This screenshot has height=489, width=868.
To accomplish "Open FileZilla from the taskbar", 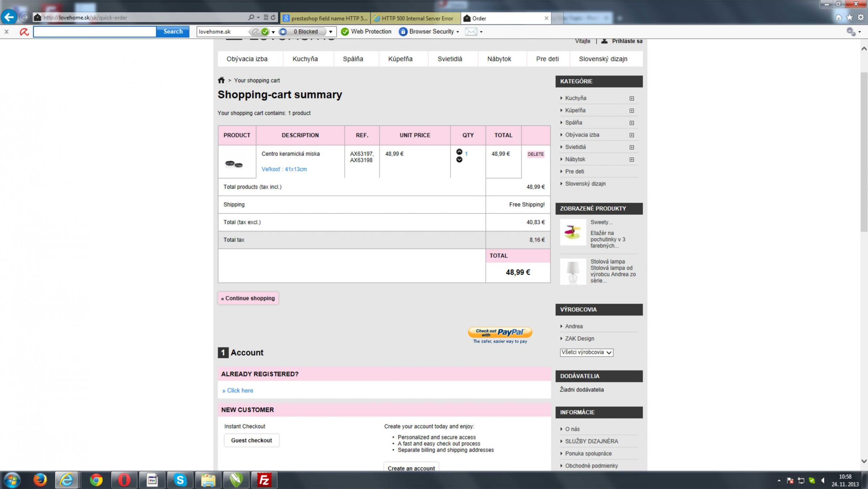I will pyautogui.click(x=264, y=480).
